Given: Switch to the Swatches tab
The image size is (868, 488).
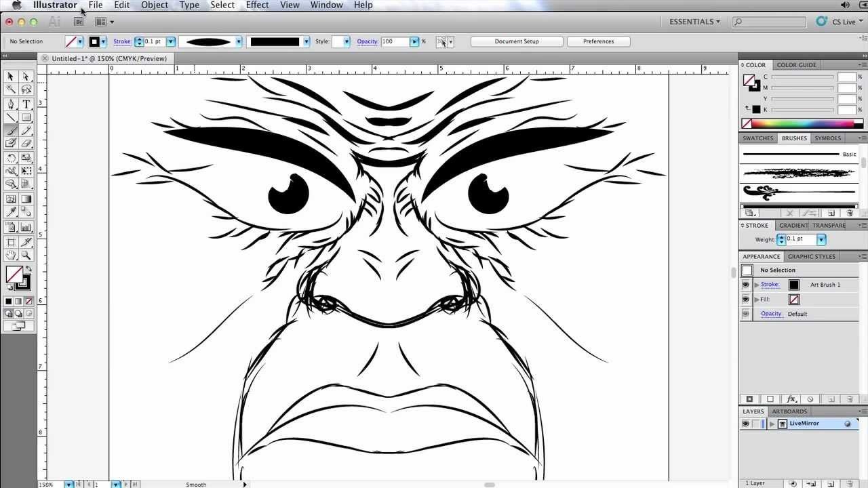Looking at the screenshot, I should pyautogui.click(x=757, y=138).
